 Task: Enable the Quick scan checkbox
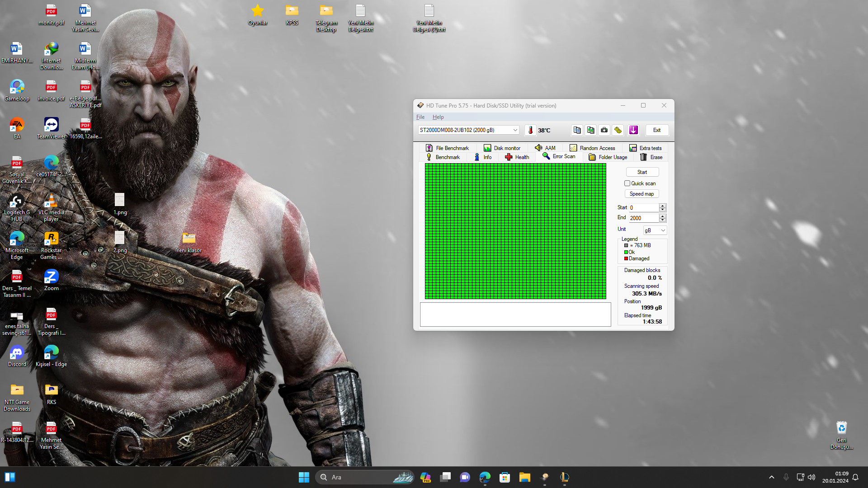point(627,183)
